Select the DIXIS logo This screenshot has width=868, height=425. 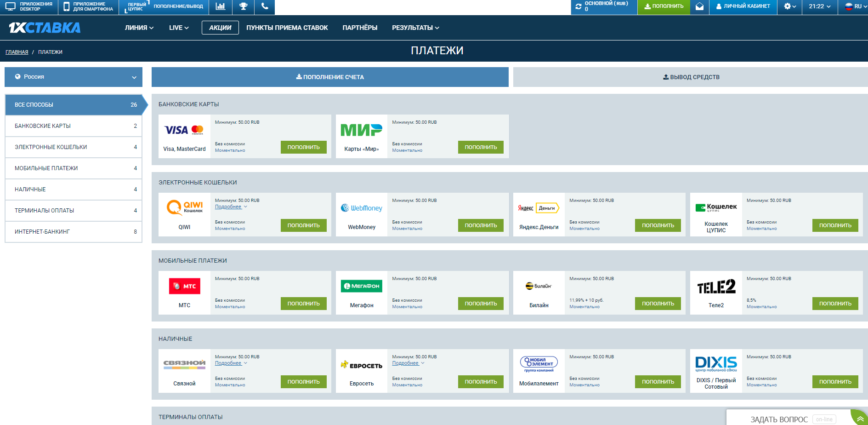(x=716, y=364)
